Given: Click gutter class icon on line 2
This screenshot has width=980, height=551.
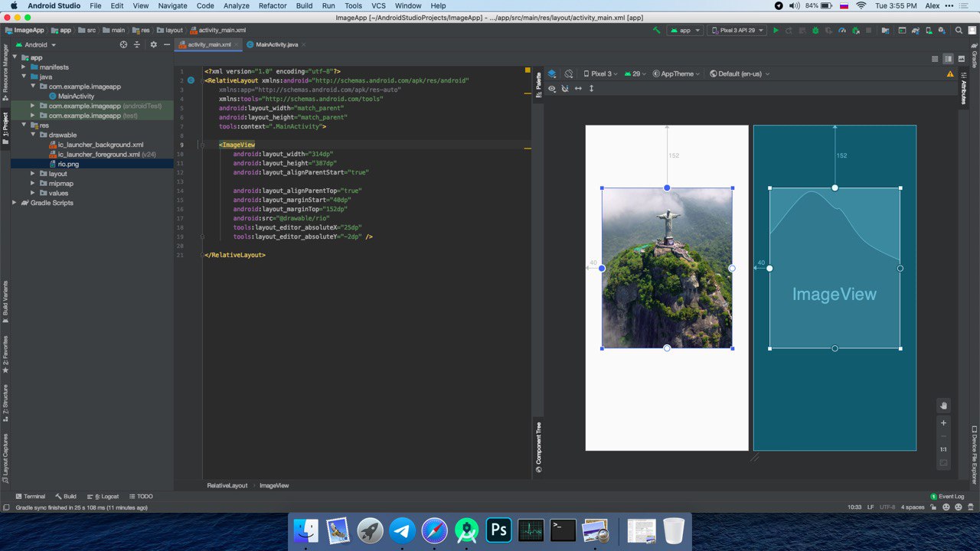Looking at the screenshot, I should pyautogui.click(x=190, y=80).
